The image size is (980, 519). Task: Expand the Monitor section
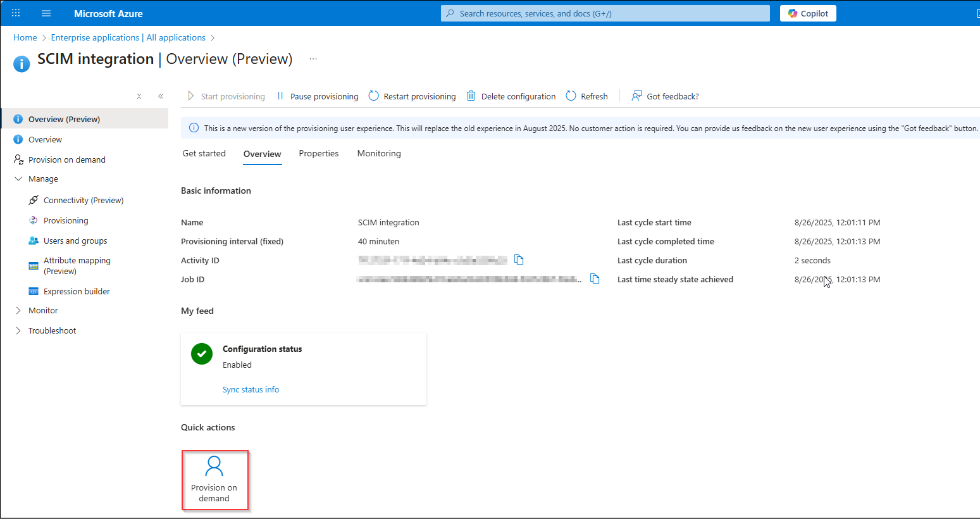point(18,311)
